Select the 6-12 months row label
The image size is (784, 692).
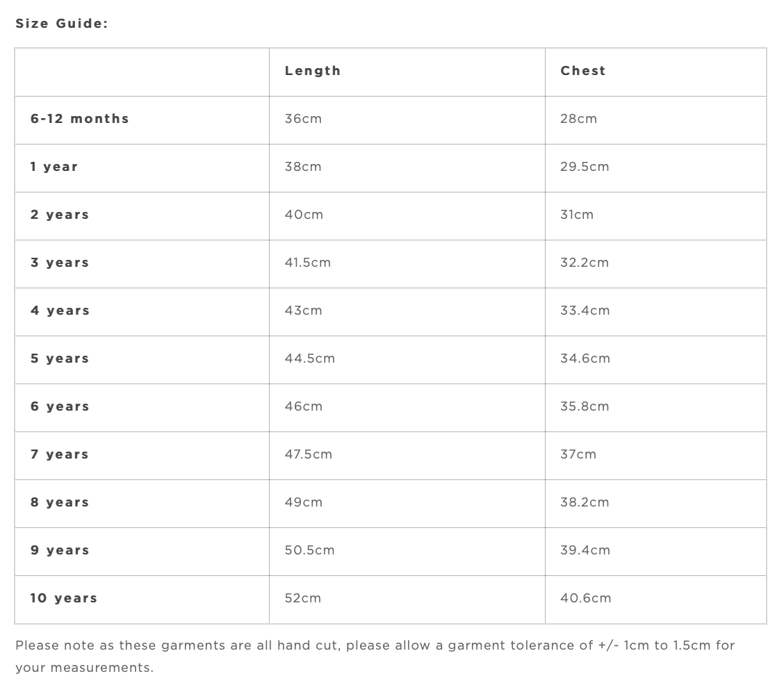pos(80,119)
